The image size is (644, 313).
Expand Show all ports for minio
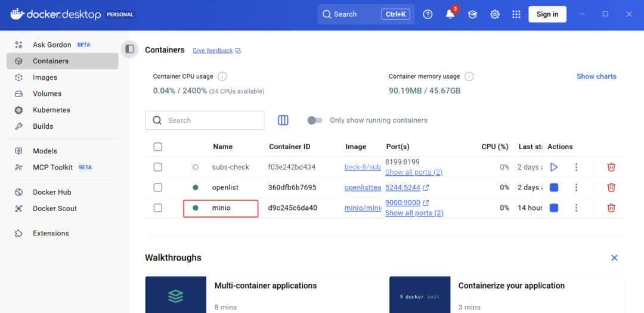pyautogui.click(x=414, y=213)
